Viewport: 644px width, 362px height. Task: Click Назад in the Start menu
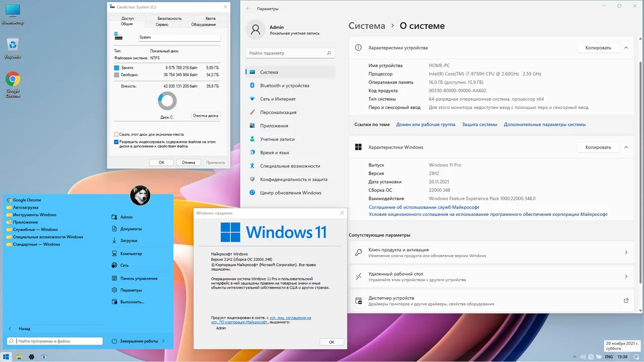pos(20,329)
